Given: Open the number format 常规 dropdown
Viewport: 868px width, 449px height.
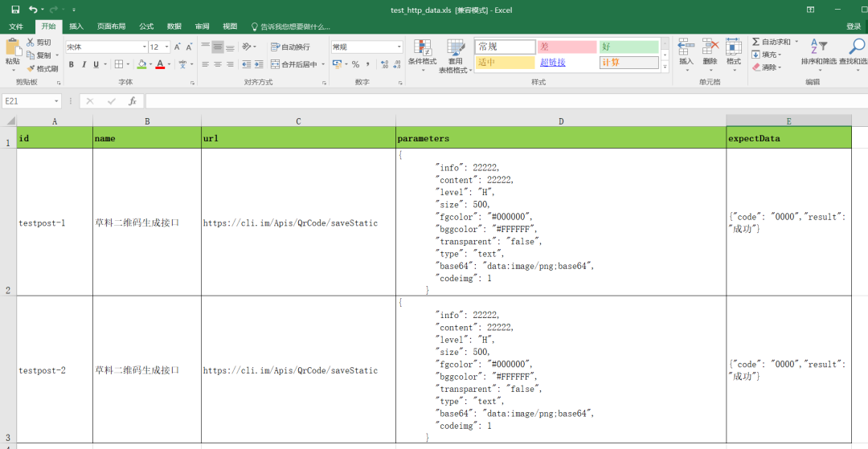Looking at the screenshot, I should click(x=399, y=47).
